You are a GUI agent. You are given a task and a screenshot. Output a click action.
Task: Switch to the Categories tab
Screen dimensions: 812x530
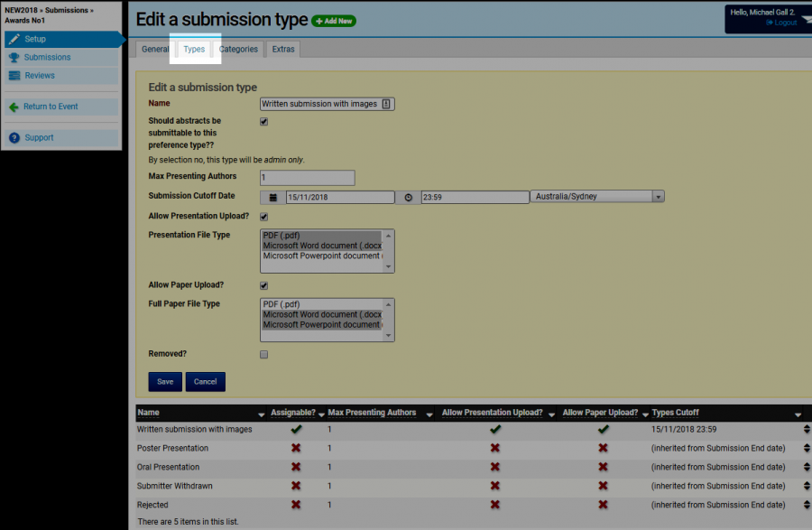[238, 50]
